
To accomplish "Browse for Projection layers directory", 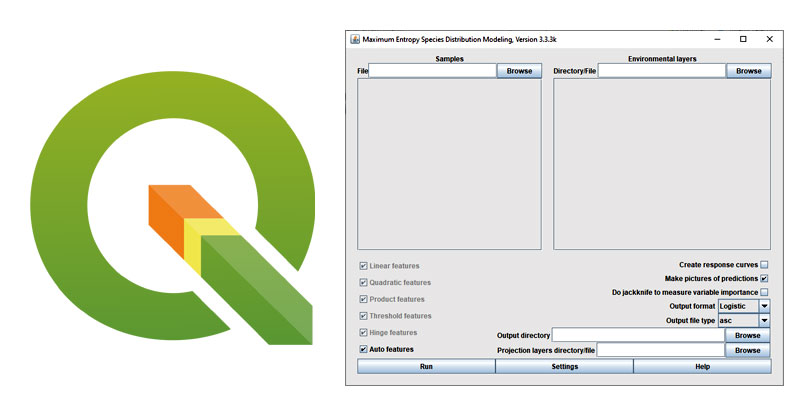I will click(x=747, y=350).
